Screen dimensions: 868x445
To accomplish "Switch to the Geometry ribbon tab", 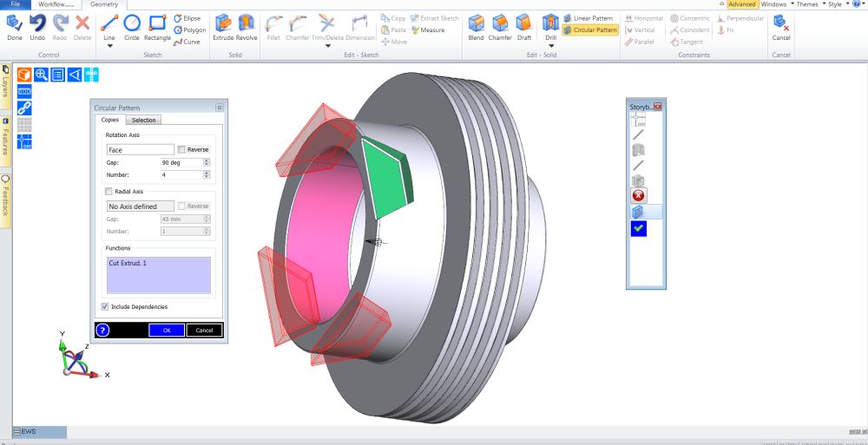I will 104,3.
